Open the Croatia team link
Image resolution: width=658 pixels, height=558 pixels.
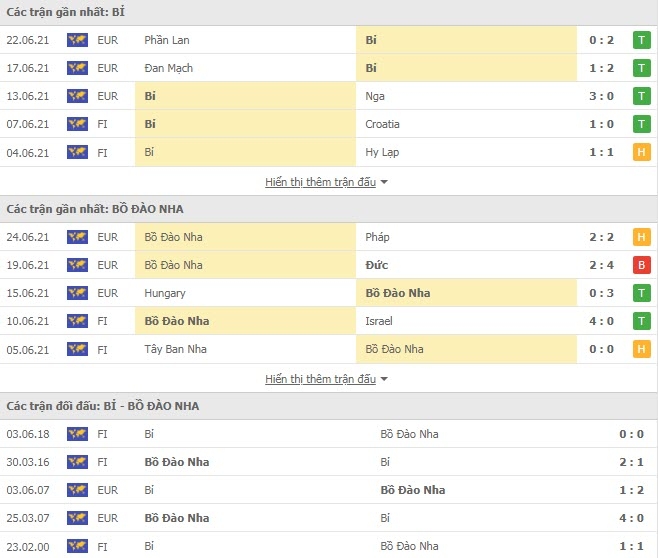[382, 124]
